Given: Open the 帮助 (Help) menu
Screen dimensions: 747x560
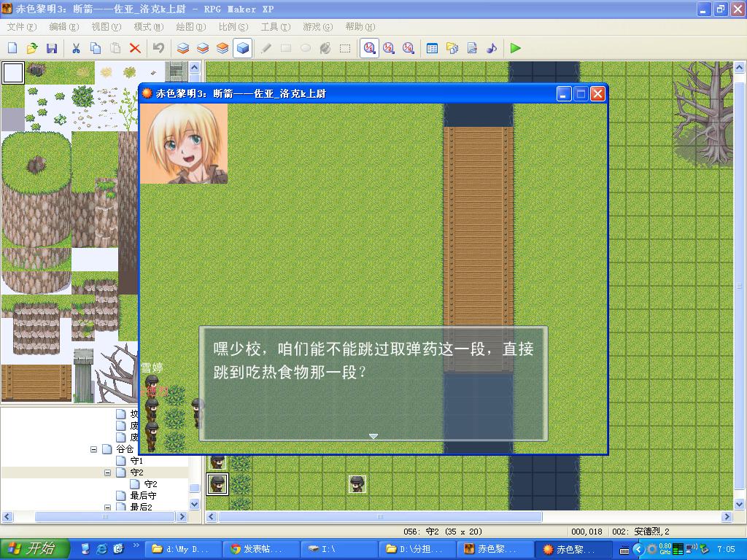Looking at the screenshot, I should [360, 27].
